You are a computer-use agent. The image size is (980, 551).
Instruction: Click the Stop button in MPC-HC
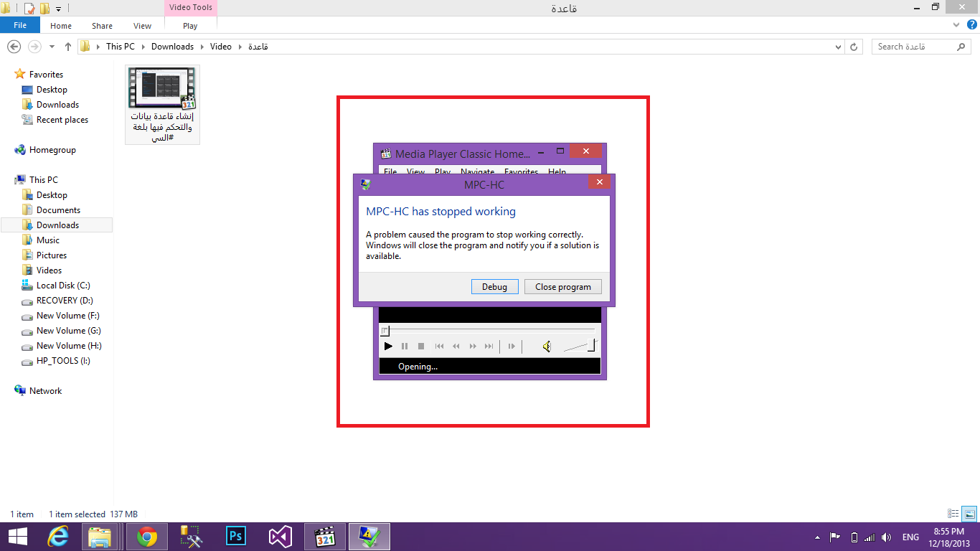[x=421, y=347]
